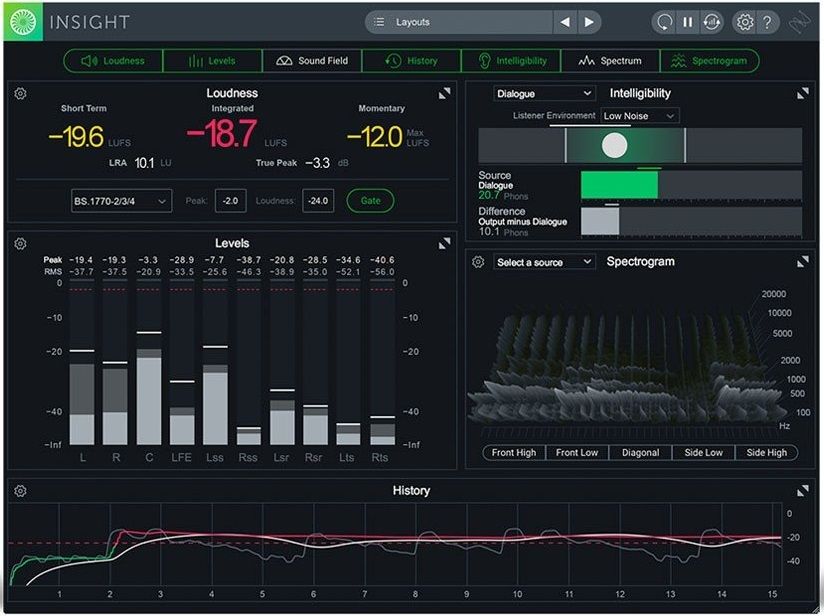Toggle the sync playback icon
Image resolution: width=824 pixels, height=616 pixels.
click(711, 21)
